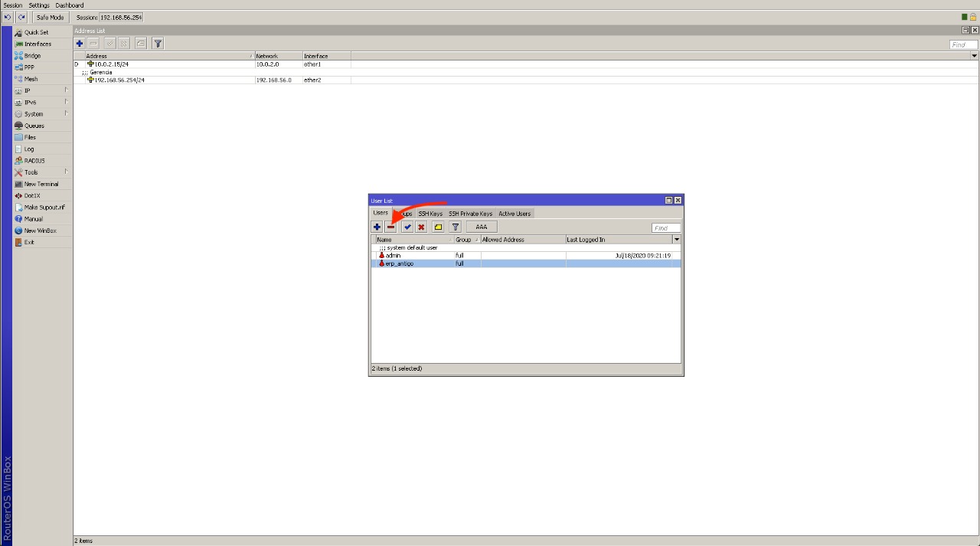This screenshot has height=546, width=980.
Task: Open the Session menu
Action: click(13, 5)
